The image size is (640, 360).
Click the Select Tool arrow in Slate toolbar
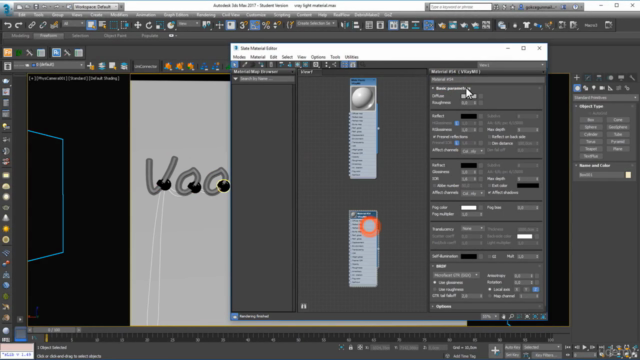coord(235,65)
